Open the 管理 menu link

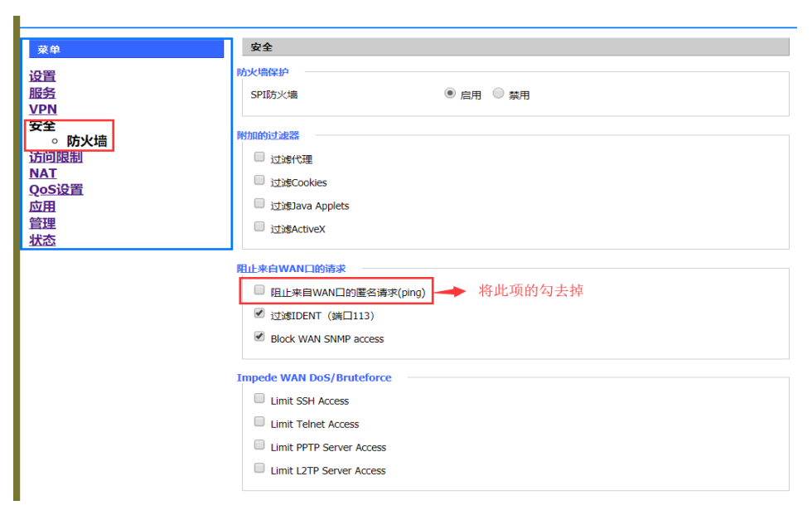click(42, 223)
